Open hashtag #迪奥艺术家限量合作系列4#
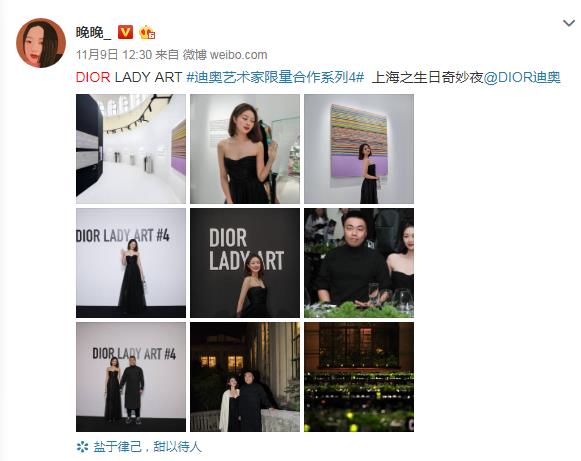The image size is (581, 461). [275, 77]
